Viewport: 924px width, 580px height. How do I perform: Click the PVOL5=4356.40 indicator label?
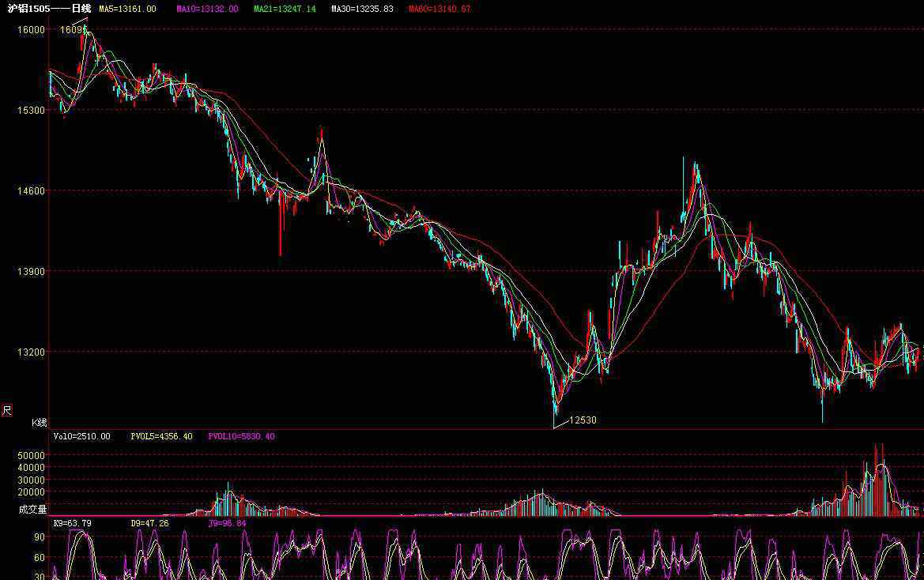click(x=161, y=436)
